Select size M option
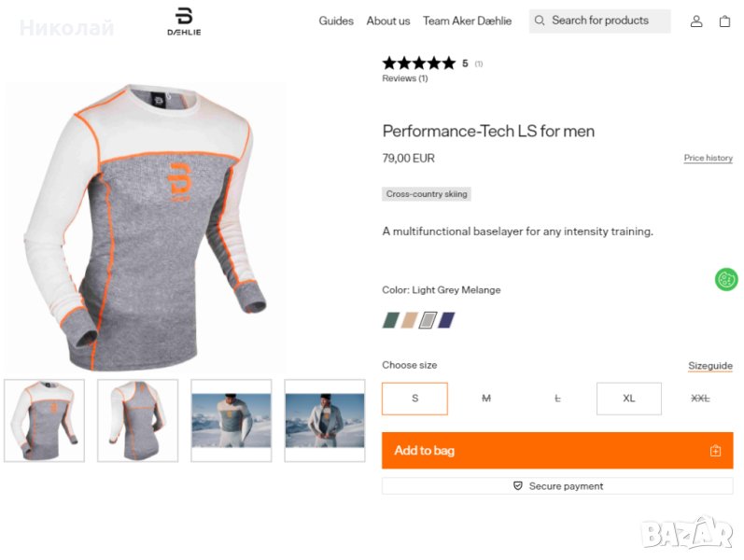This screenshot has width=744, height=560. [x=485, y=399]
